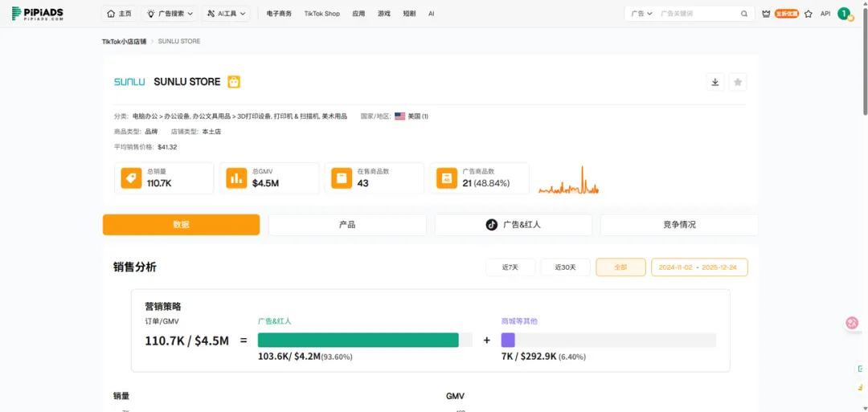Open the pink translate floating widget
868x412 pixels.
click(x=852, y=323)
